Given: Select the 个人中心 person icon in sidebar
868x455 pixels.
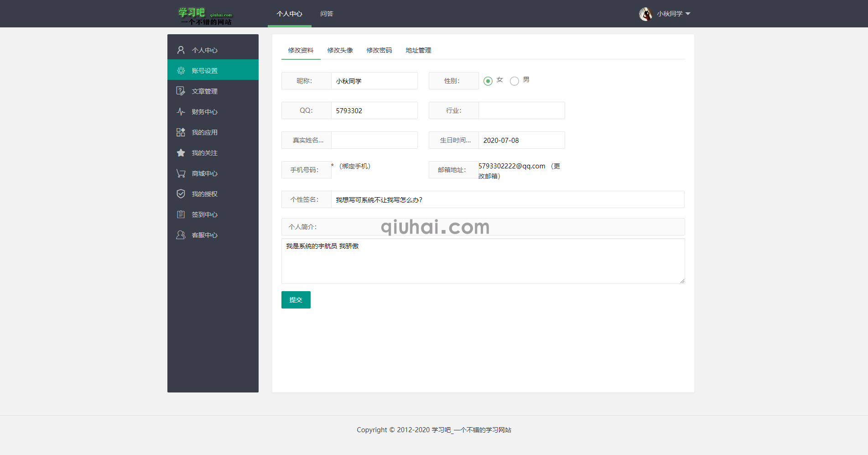Looking at the screenshot, I should tap(181, 49).
